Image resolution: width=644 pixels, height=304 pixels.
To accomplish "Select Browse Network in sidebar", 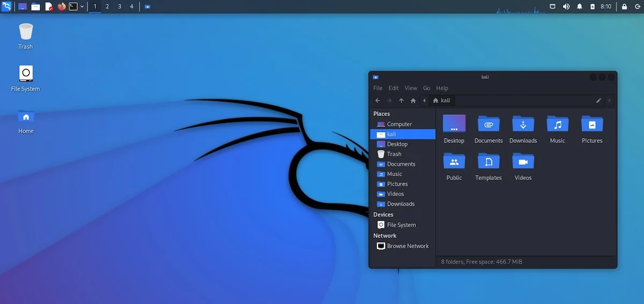I will (402, 246).
